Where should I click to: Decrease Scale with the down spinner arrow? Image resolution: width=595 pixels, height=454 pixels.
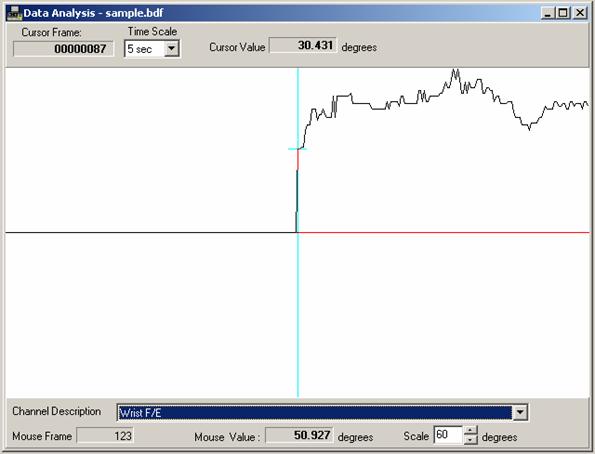pyautogui.click(x=470, y=440)
